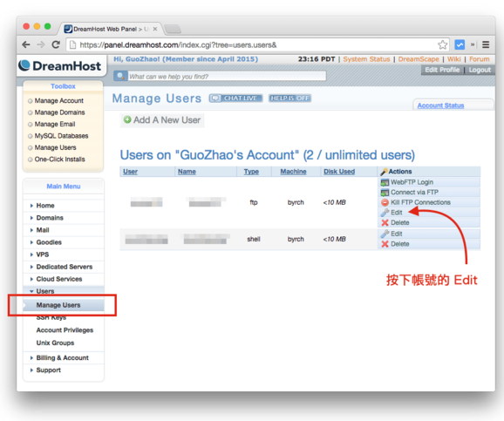Open System Status link

(x=366, y=59)
